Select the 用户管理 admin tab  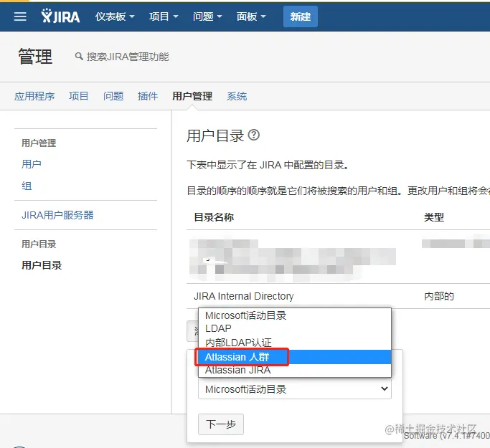[x=192, y=96]
